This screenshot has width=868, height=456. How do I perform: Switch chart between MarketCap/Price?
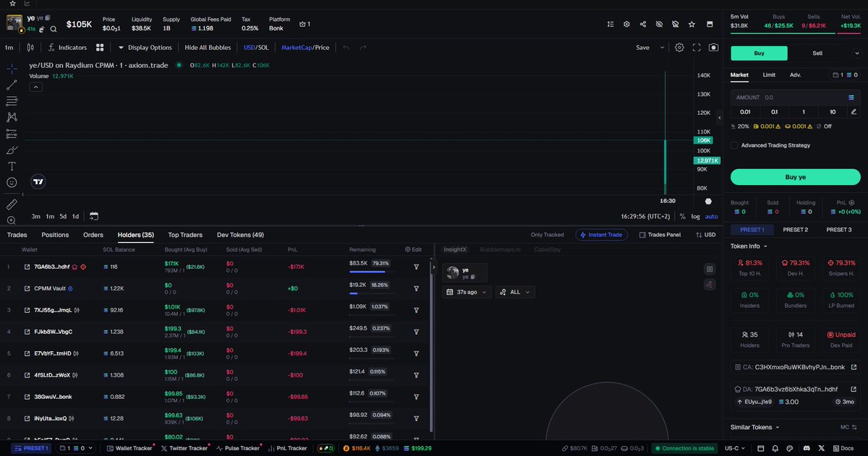(305, 48)
